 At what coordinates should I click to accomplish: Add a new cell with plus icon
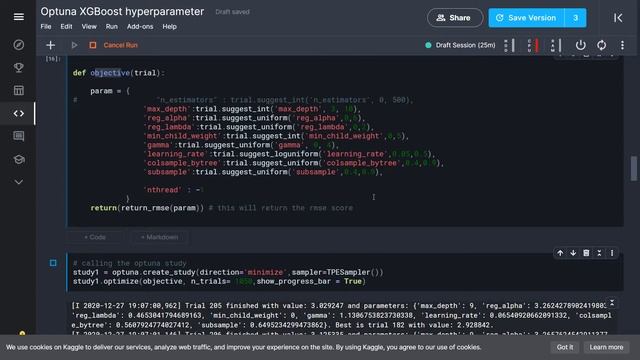(51, 45)
